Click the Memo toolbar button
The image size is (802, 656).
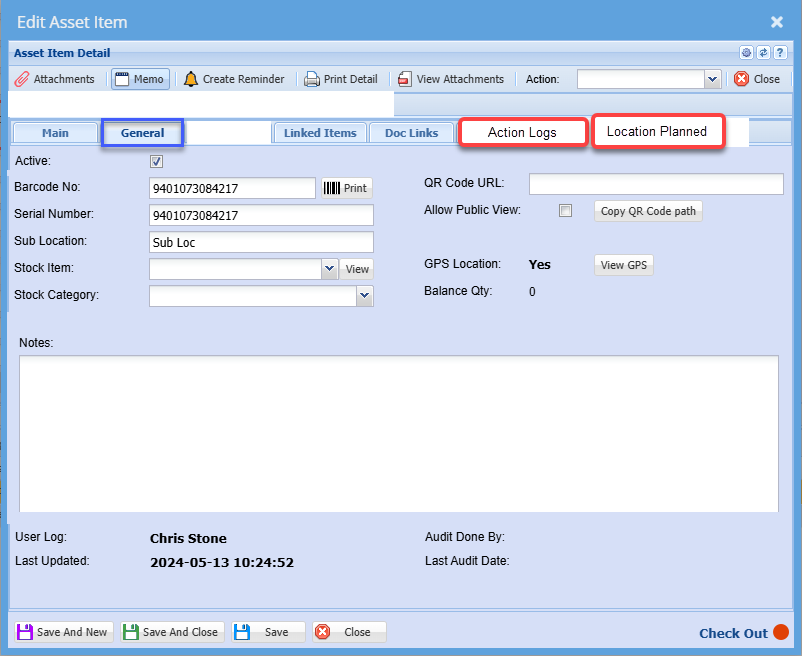coord(140,79)
